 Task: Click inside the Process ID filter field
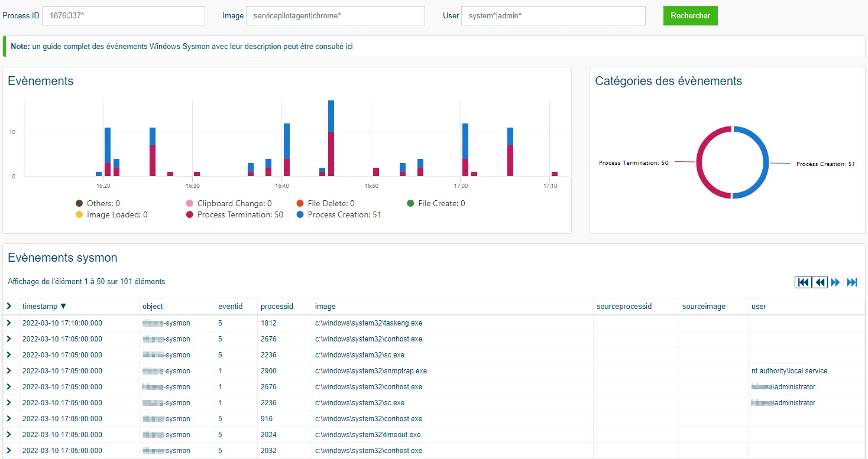point(123,15)
